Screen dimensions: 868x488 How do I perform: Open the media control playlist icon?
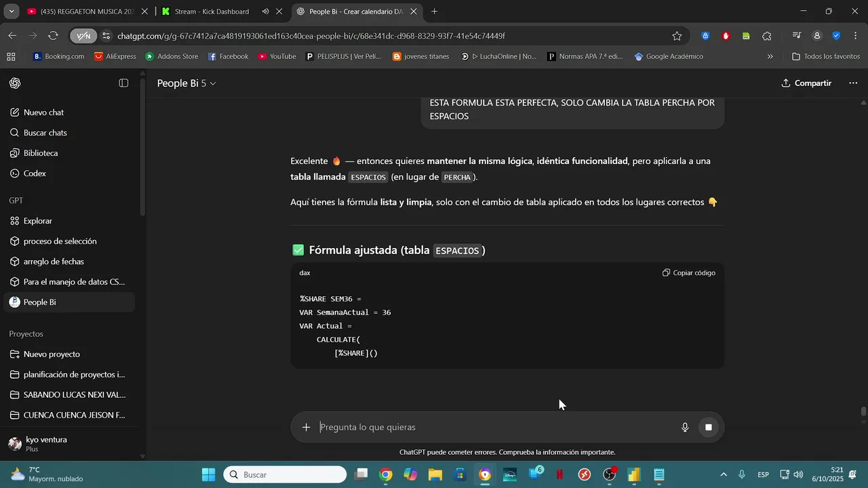point(797,36)
